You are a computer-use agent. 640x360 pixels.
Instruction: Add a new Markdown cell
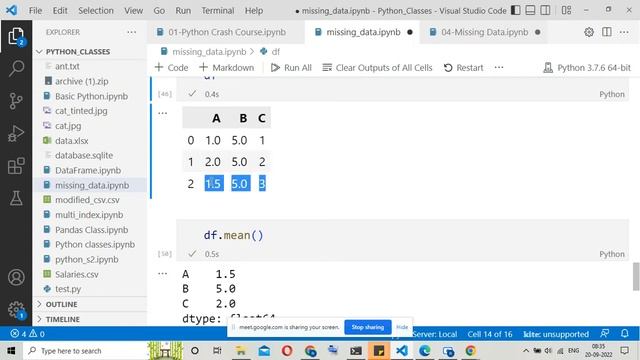coord(227,68)
